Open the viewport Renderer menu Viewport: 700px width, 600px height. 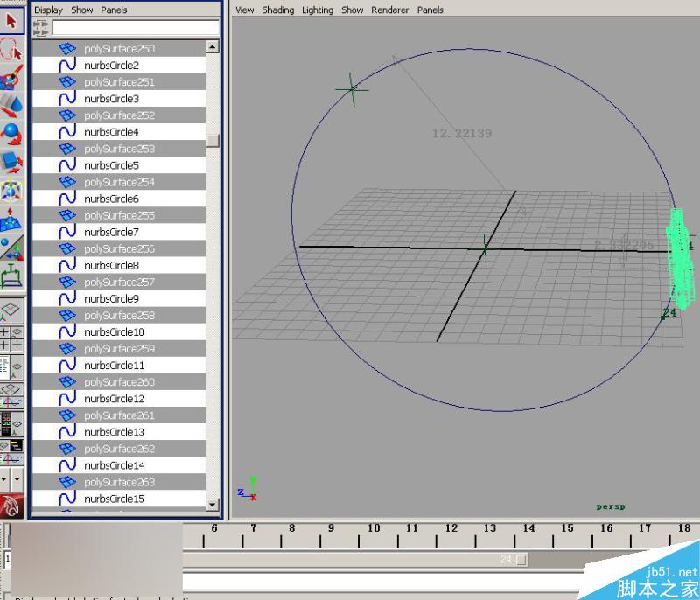389,10
